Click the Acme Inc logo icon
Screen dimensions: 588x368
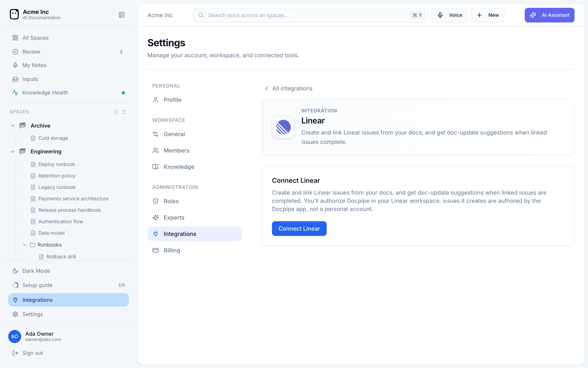coord(14,14)
